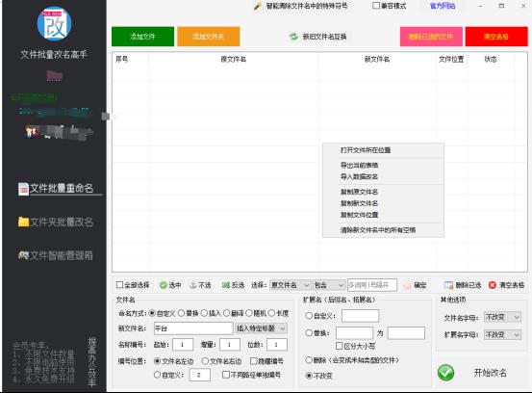Open the 插入特定标签 dropdown

coord(261,328)
